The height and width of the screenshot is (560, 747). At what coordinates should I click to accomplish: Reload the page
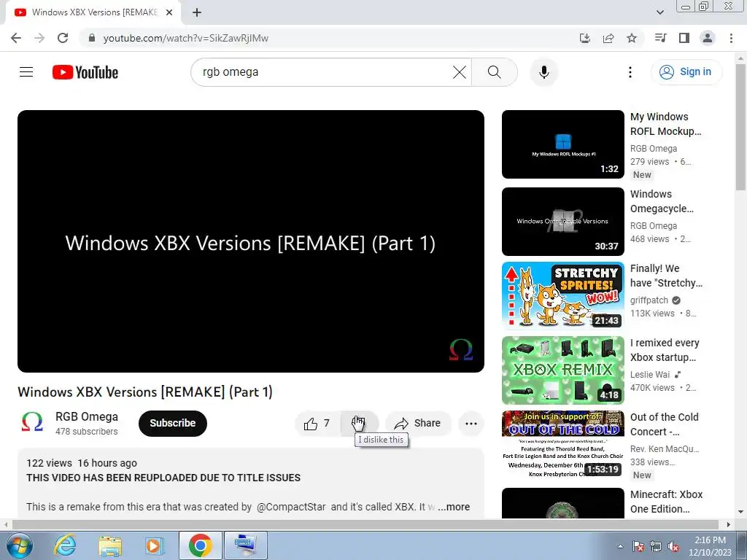pyautogui.click(x=63, y=38)
